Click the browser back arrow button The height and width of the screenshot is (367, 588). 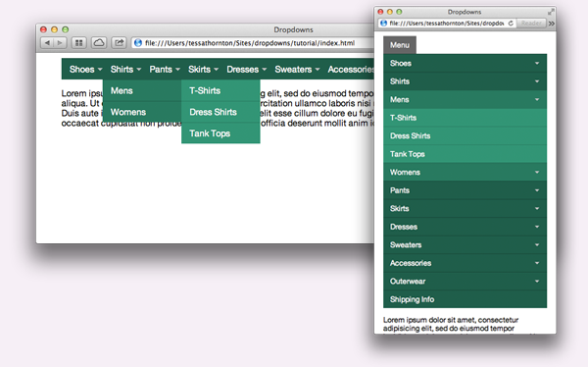click(x=47, y=43)
